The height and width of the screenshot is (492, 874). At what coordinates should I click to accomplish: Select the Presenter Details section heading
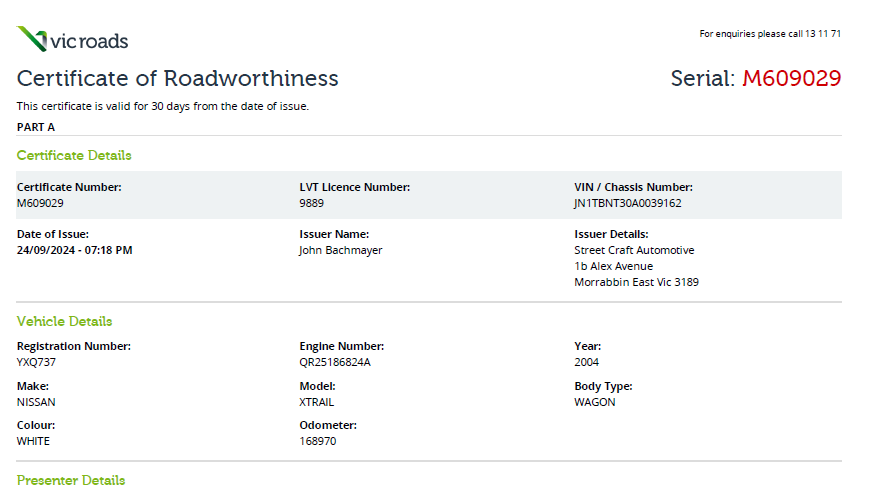71,480
